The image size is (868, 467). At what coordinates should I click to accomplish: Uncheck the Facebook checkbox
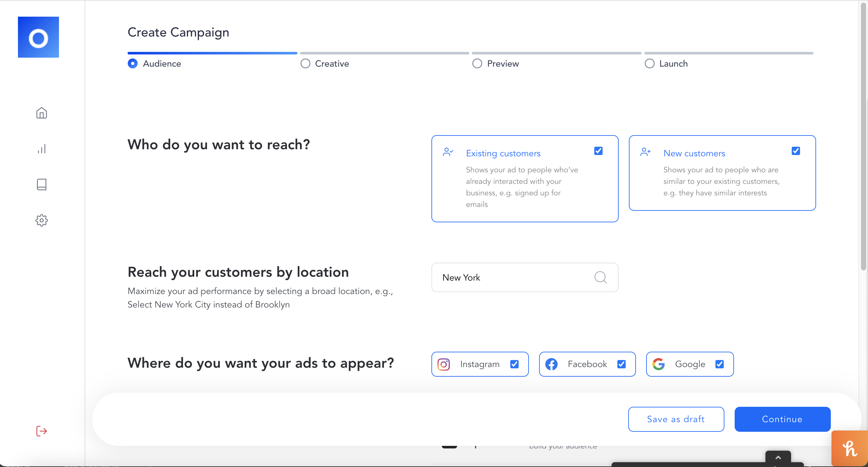click(x=621, y=364)
